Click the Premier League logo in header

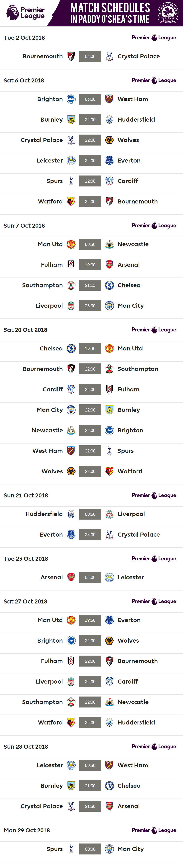(x=25, y=12)
